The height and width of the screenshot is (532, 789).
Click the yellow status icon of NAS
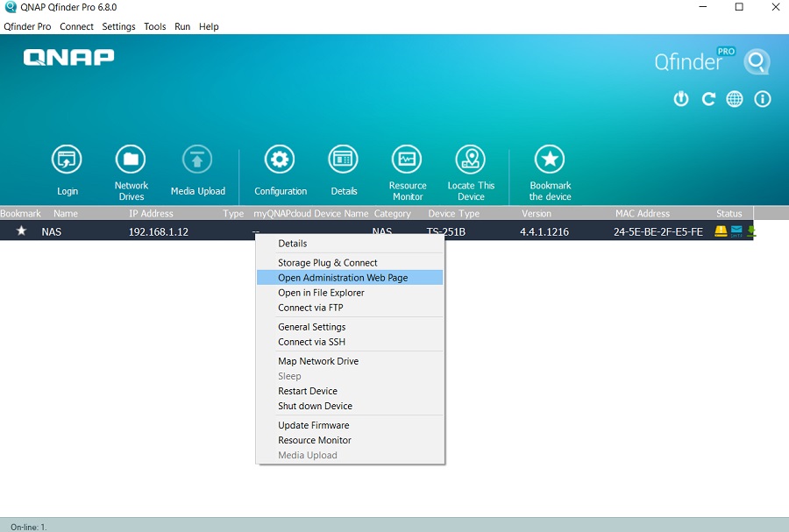coord(721,231)
